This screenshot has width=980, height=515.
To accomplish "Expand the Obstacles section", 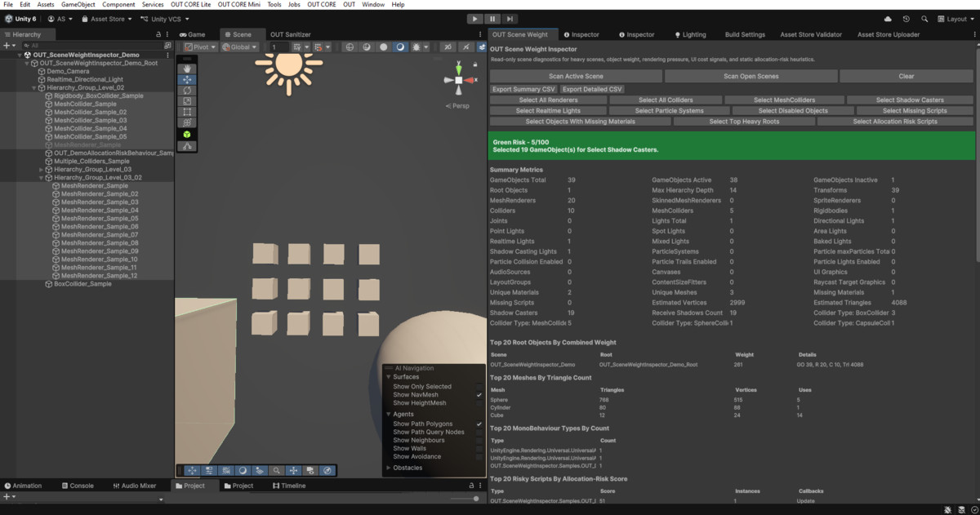I will (389, 468).
